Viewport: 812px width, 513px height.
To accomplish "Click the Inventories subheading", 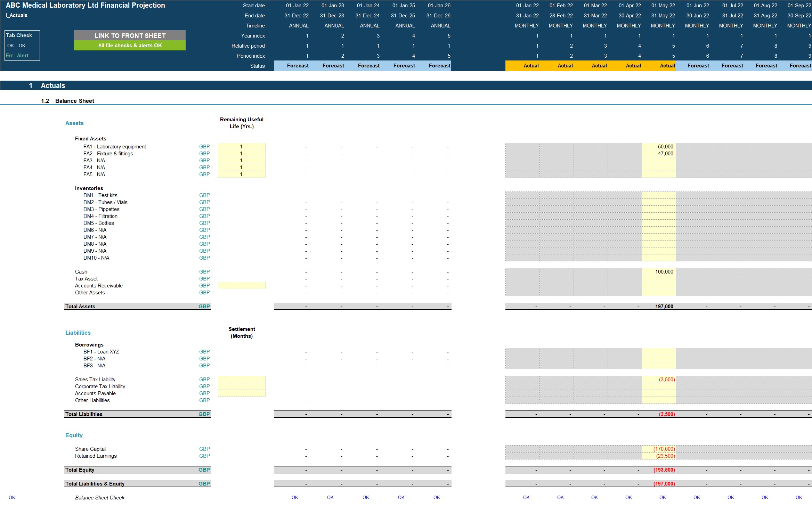I will tap(89, 188).
